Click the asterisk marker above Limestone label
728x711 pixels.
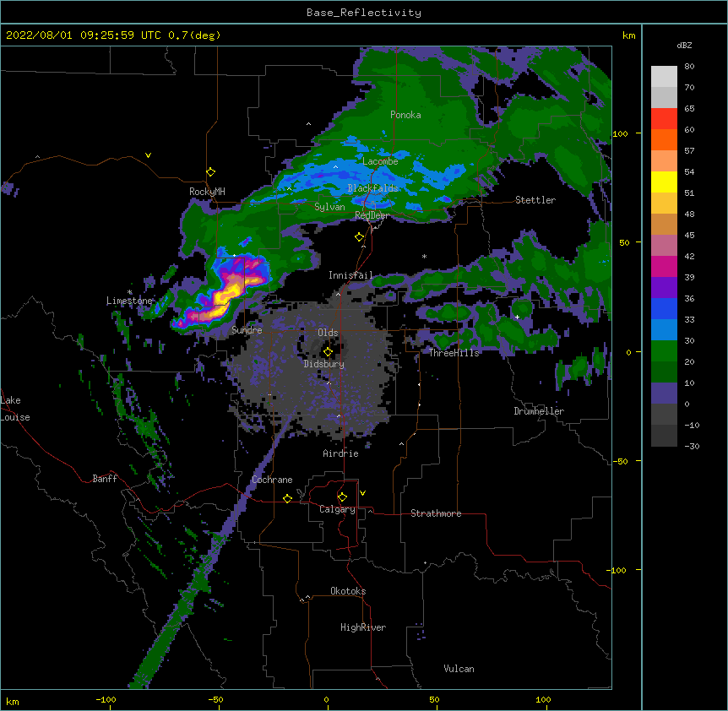[x=130, y=292]
